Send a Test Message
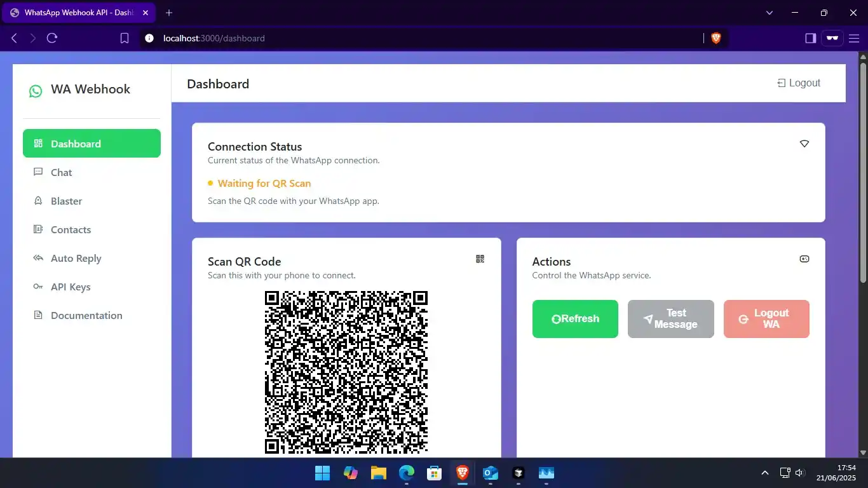The height and width of the screenshot is (488, 868). coord(671,319)
